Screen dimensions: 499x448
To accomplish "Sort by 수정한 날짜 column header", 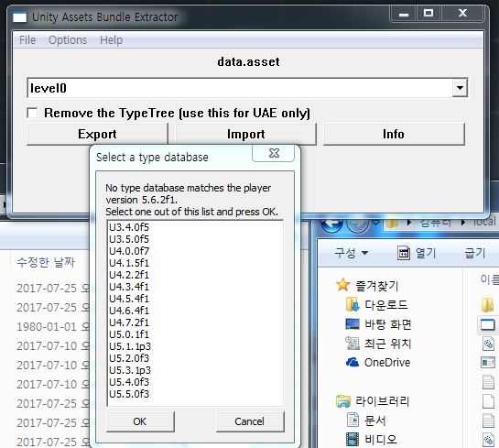I will click(46, 262).
